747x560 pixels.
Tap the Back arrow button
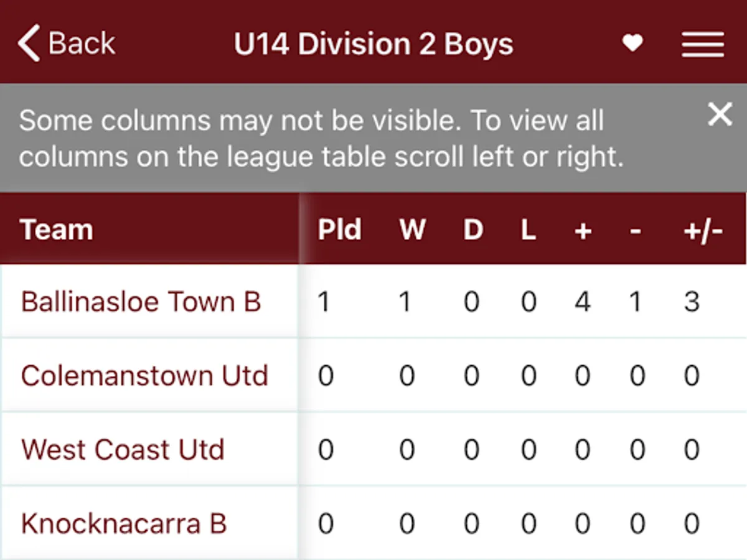(x=65, y=44)
